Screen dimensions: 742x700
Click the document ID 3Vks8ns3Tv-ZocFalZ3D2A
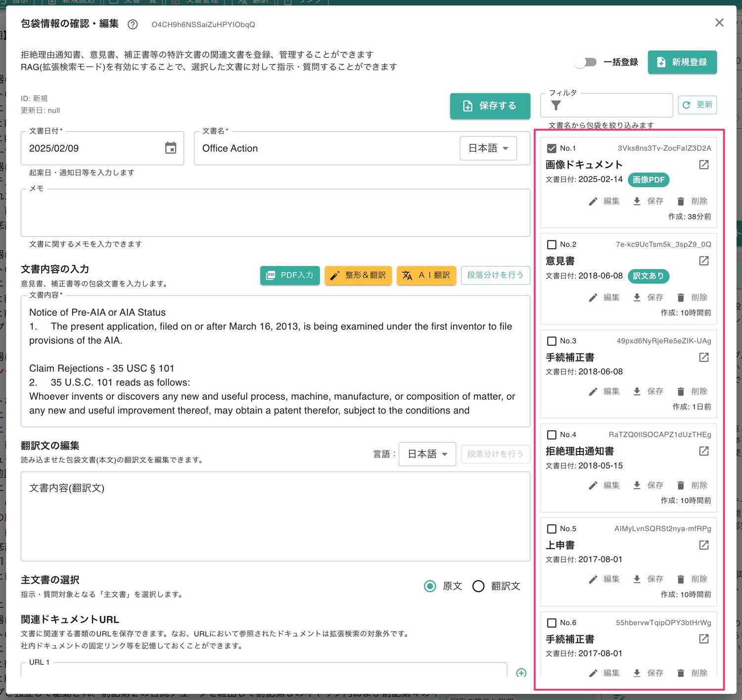(664, 148)
